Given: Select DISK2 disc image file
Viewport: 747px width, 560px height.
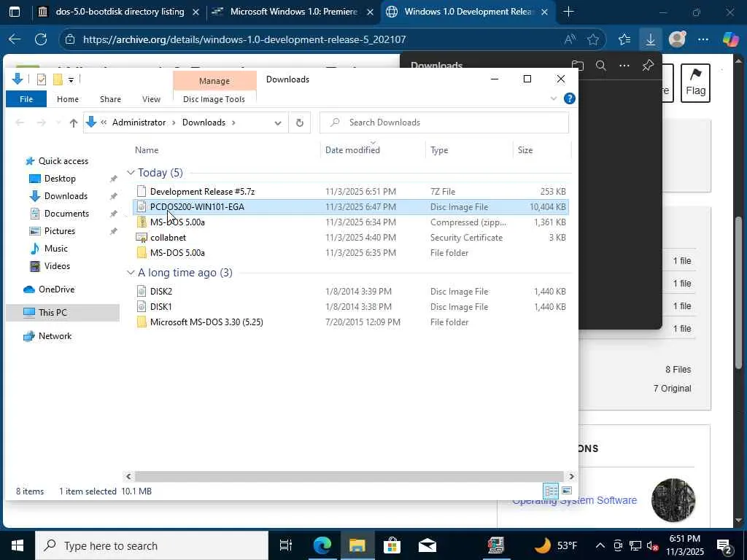Looking at the screenshot, I should click(351, 292).
